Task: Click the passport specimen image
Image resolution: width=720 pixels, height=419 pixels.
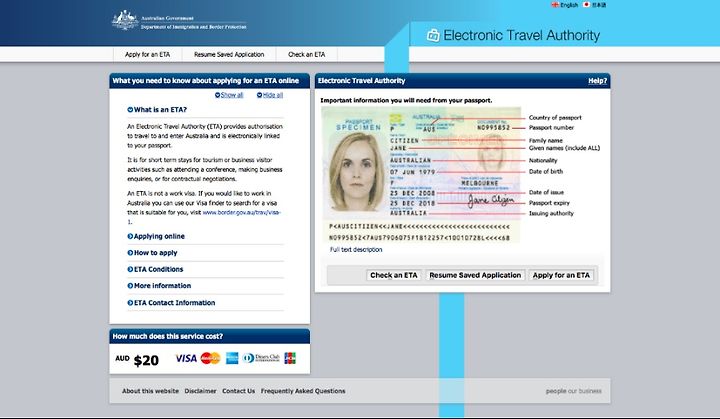Action: (421, 175)
